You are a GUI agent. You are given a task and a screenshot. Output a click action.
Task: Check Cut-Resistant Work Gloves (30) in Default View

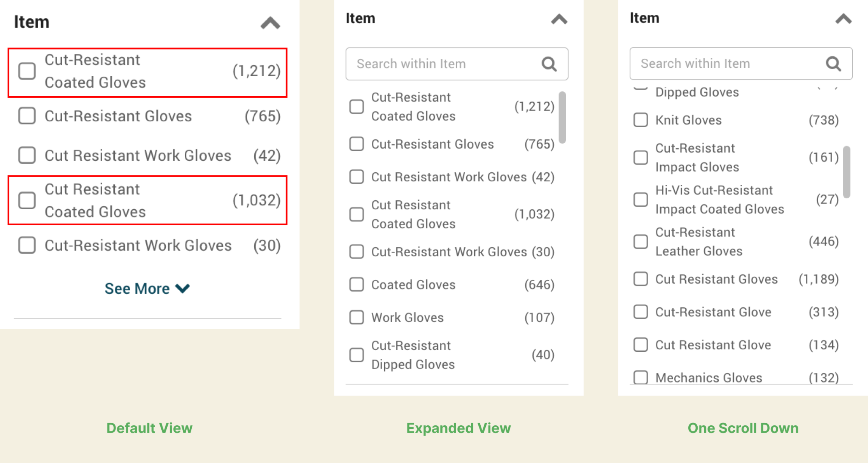27,246
